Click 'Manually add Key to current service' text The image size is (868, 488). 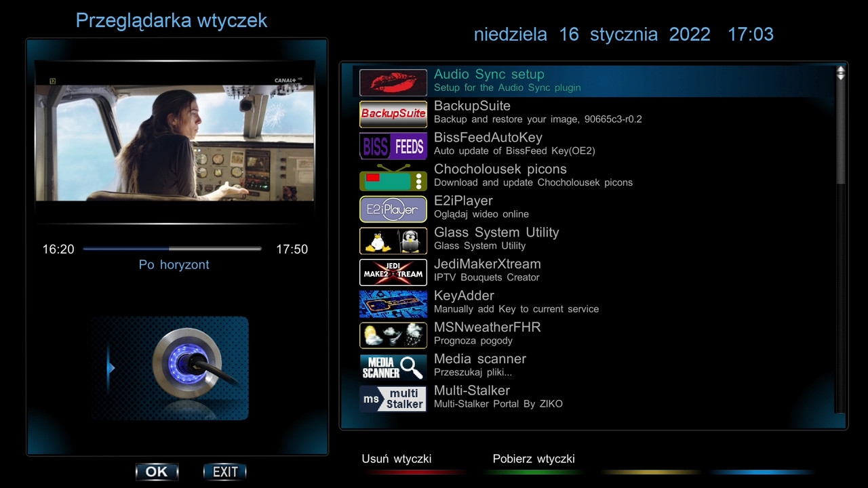click(x=516, y=309)
